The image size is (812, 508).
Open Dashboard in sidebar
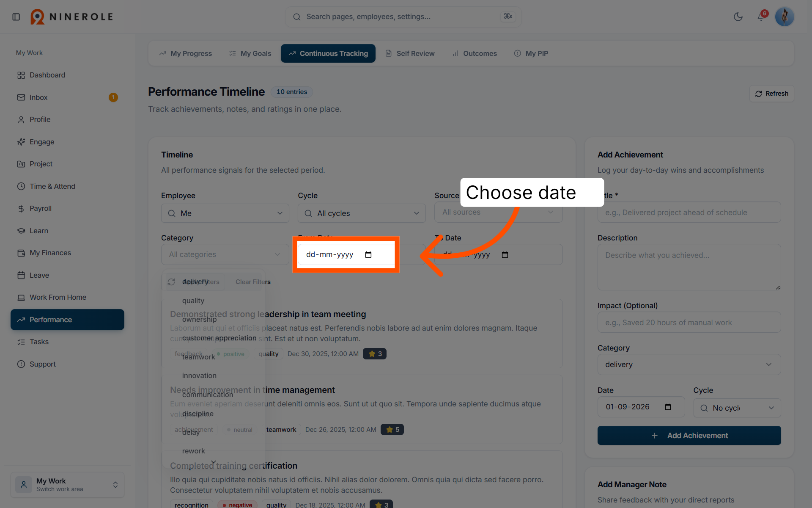[68, 75]
